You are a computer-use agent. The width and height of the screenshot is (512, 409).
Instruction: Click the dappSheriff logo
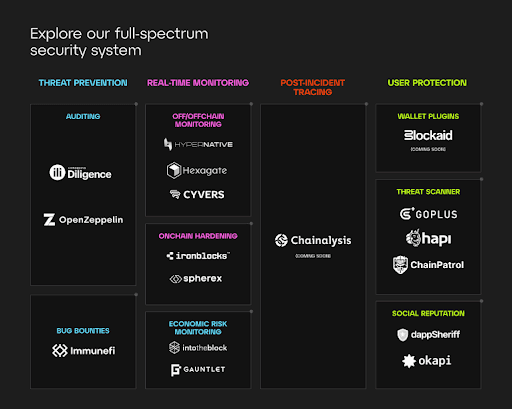click(428, 334)
